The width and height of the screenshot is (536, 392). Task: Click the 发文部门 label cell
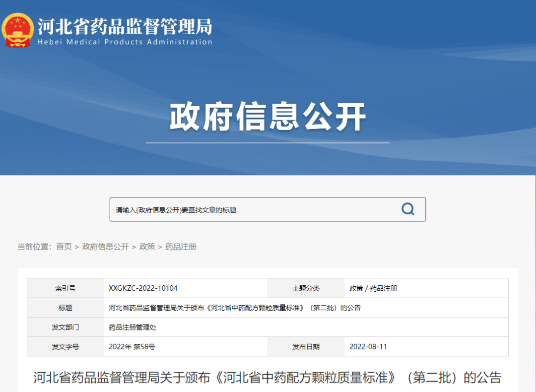tap(65, 327)
